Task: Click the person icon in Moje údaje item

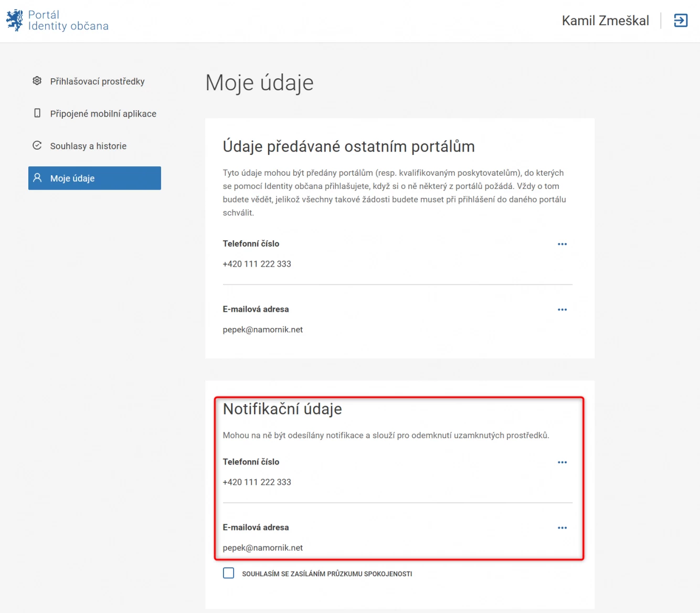Action: 37,178
